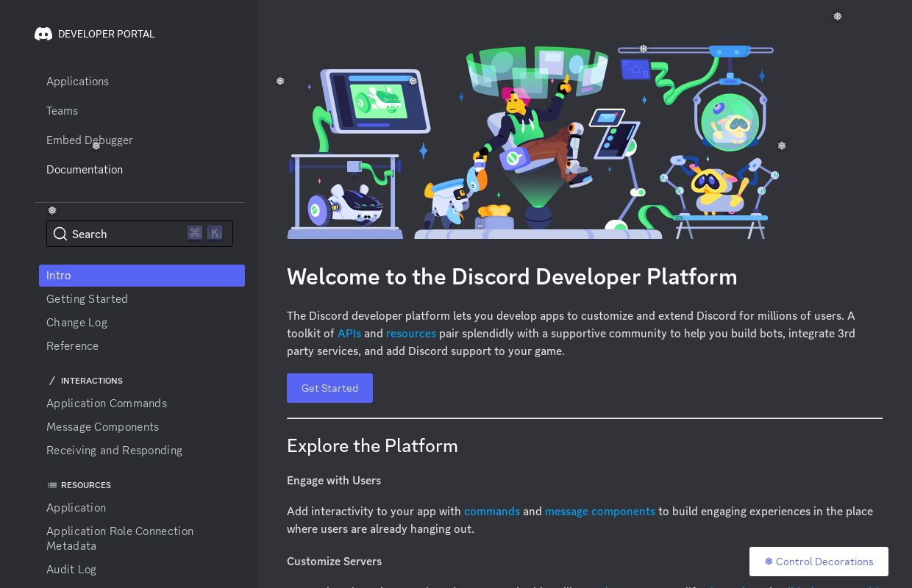The width and height of the screenshot is (912, 588).
Task: Click the Discord logo icon
Action: (43, 34)
